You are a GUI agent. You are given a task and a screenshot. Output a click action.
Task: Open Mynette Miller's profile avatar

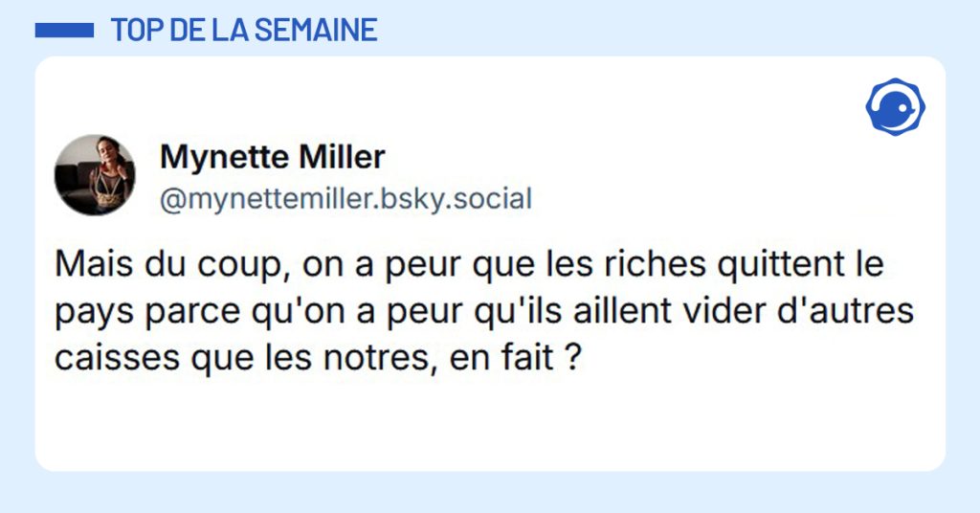click(95, 174)
